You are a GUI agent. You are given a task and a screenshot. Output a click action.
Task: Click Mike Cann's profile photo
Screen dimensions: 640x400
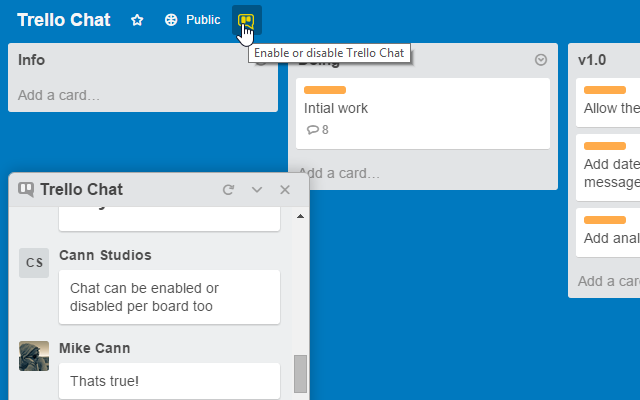(x=34, y=355)
